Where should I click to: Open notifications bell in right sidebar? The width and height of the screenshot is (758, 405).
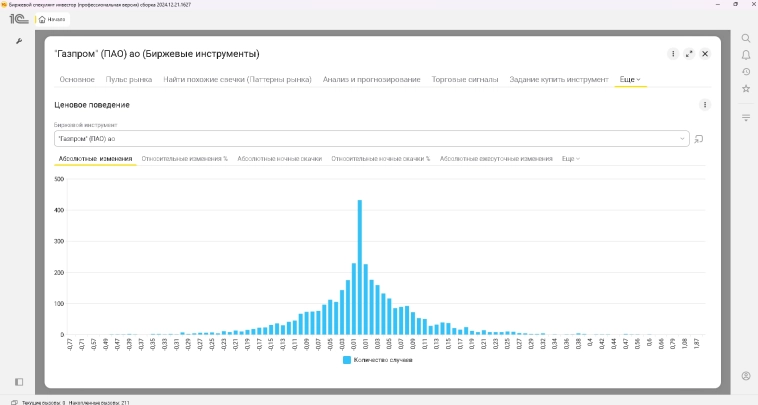[x=746, y=55]
